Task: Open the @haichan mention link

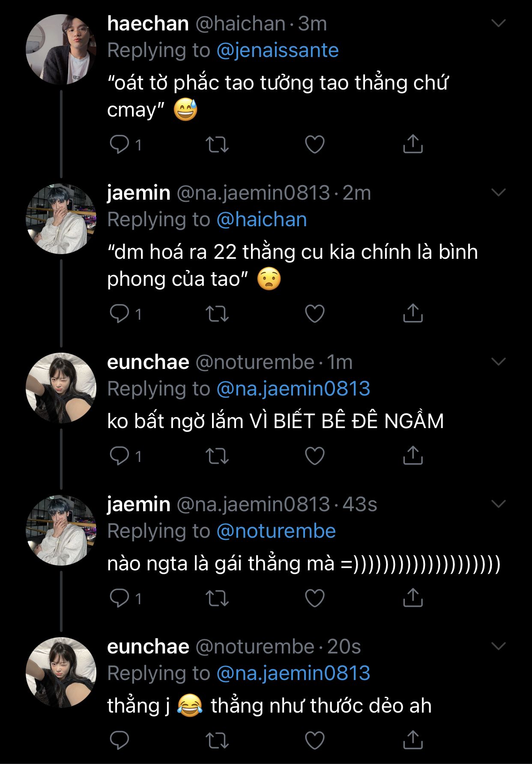Action: pos(262,220)
